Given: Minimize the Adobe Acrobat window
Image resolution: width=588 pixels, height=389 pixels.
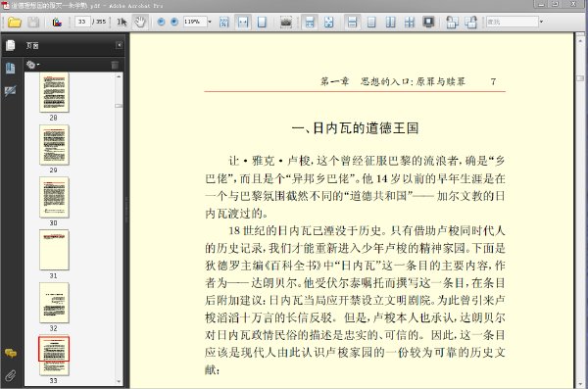Looking at the screenshot, I should tap(541, 4).
